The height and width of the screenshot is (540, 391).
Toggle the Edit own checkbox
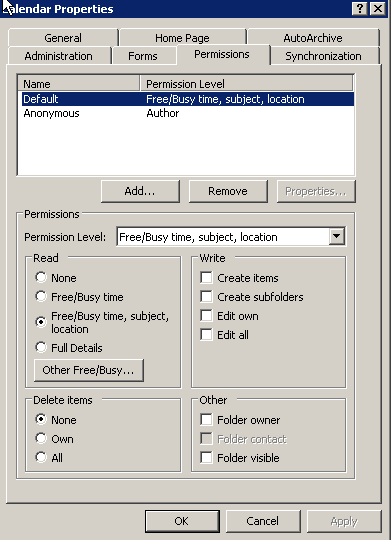[206, 315]
